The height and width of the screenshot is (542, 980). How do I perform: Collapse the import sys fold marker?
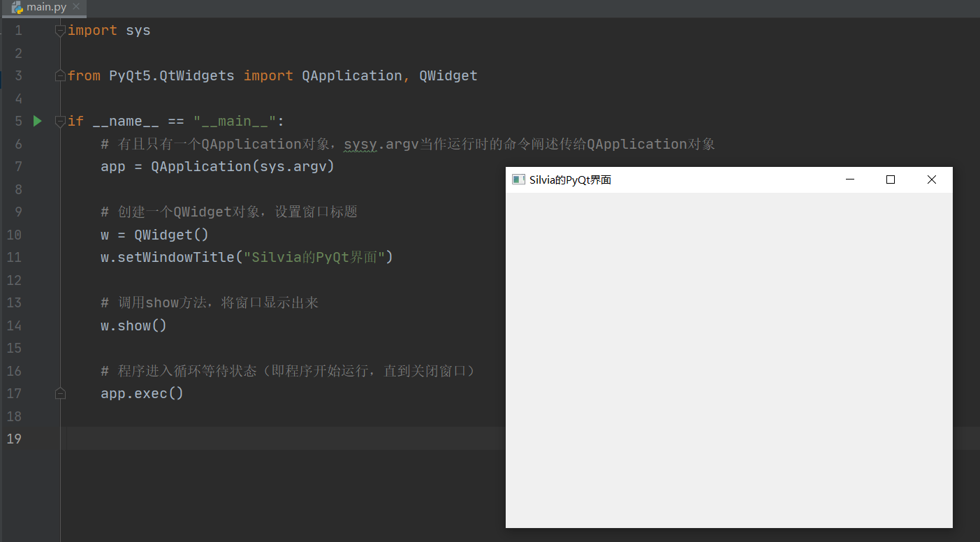60,31
